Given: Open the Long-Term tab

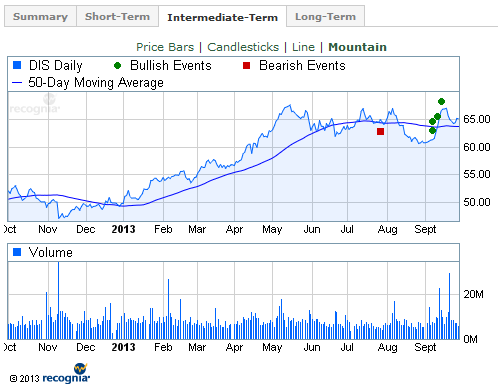Looking at the screenshot, I should (325, 16).
